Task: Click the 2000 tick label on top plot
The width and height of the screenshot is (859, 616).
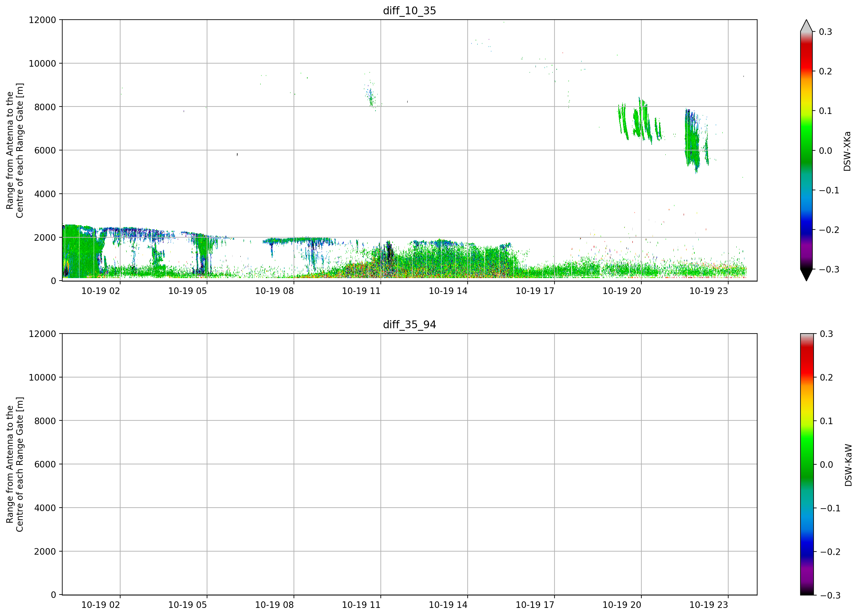Action: coord(45,238)
